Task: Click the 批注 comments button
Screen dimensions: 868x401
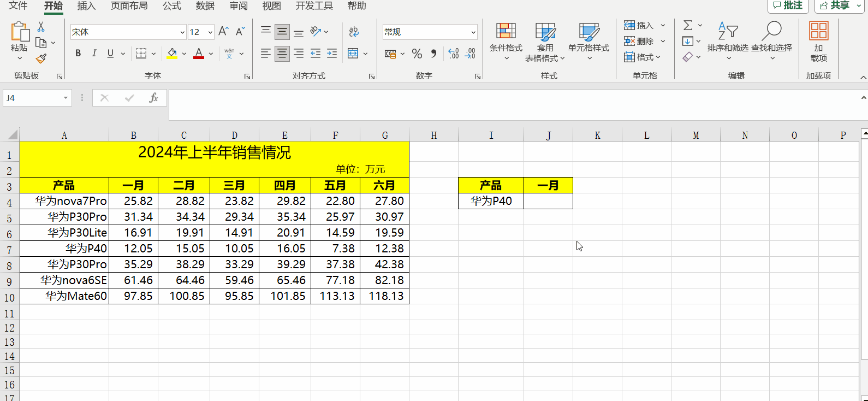Action: [x=788, y=5]
